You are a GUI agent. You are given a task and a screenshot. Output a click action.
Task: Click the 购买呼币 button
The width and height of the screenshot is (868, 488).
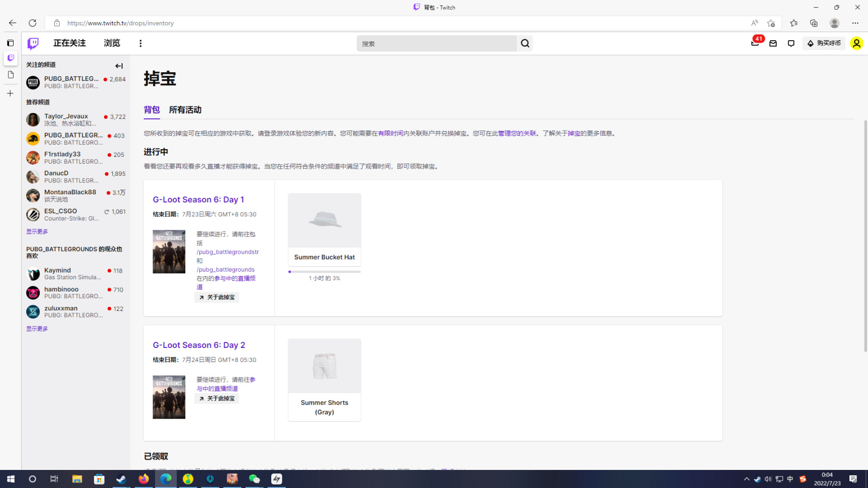(x=824, y=44)
